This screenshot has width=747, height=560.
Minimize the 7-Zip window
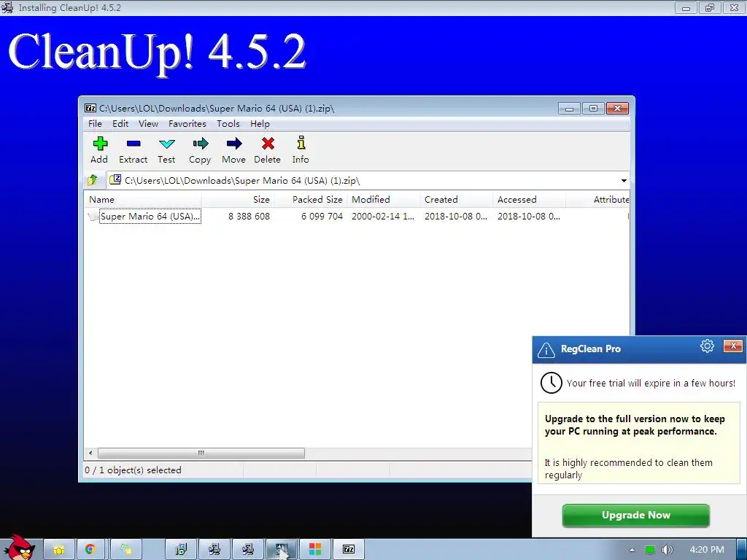click(x=569, y=109)
